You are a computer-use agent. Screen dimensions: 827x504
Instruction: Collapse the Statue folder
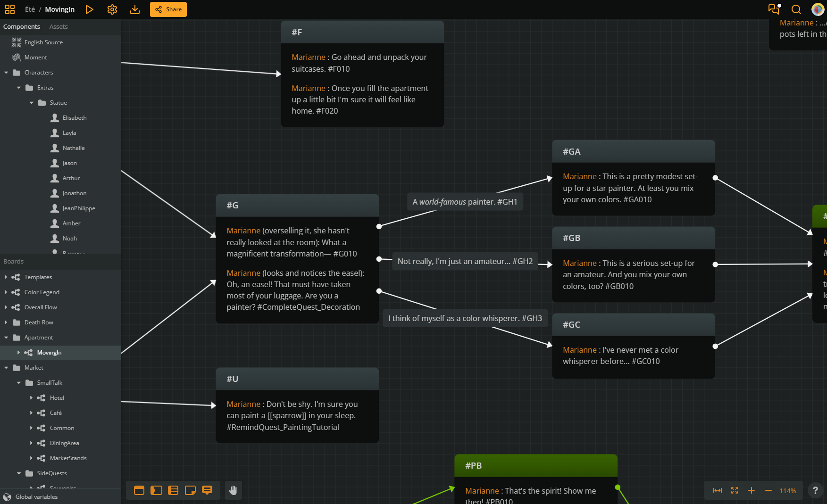(32, 103)
